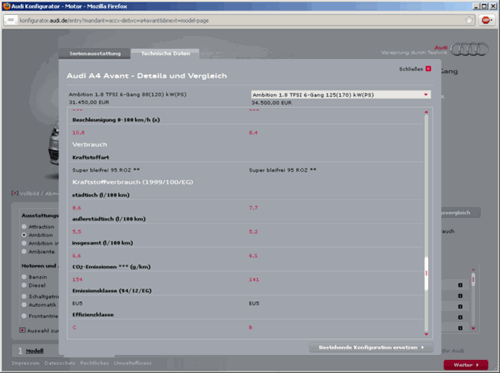Click the red dropdown arrow of engine selector

coord(426,95)
